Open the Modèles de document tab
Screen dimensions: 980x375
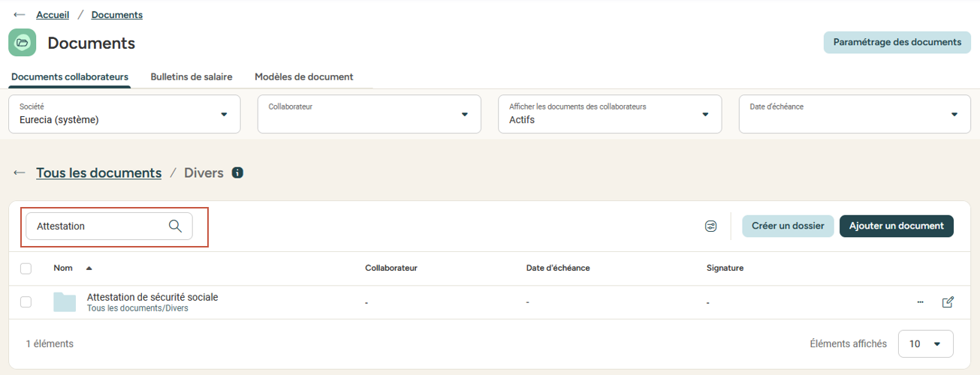303,76
